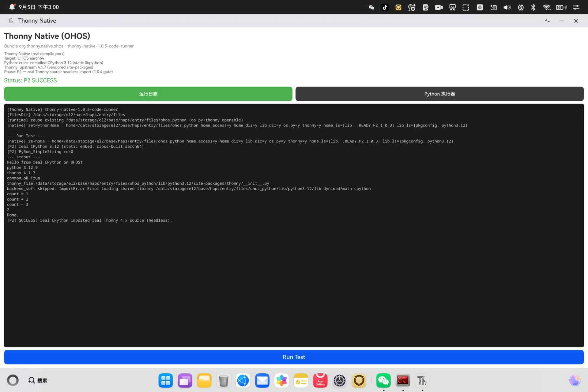Open the blue app grid icon in the dock
The image size is (588, 392).
pyautogui.click(x=166, y=381)
